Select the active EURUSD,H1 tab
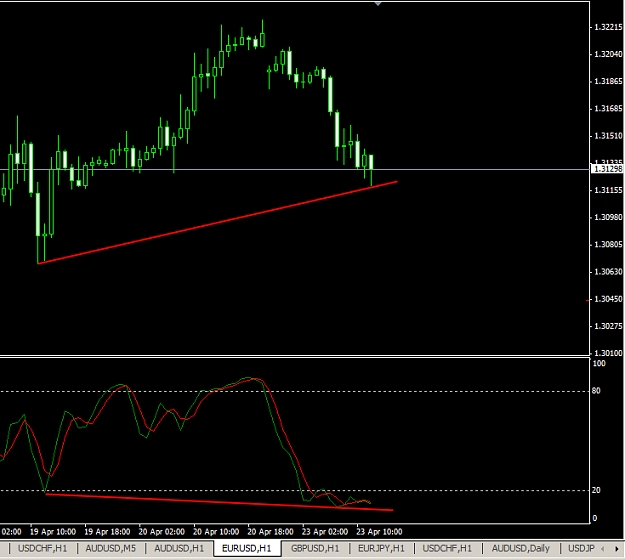This screenshot has width=625, height=560. point(247,548)
